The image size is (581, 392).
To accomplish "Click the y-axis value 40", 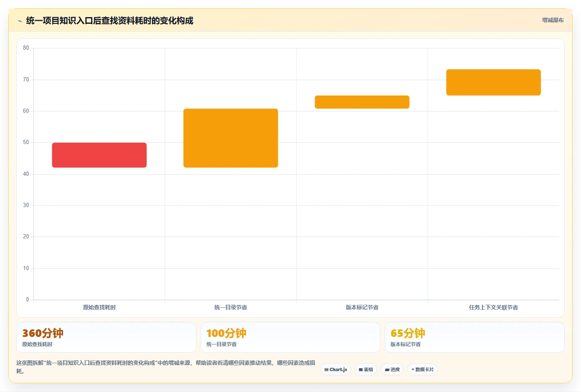I will pos(26,174).
